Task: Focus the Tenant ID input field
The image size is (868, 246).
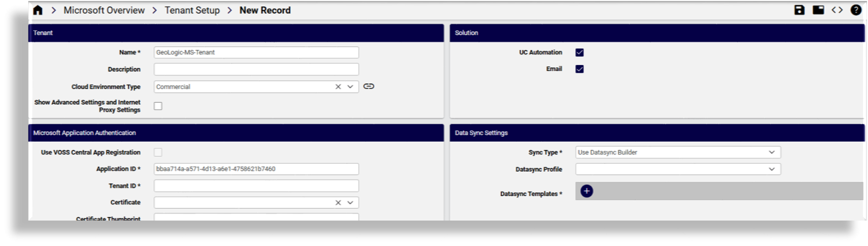Action: pyautogui.click(x=256, y=186)
